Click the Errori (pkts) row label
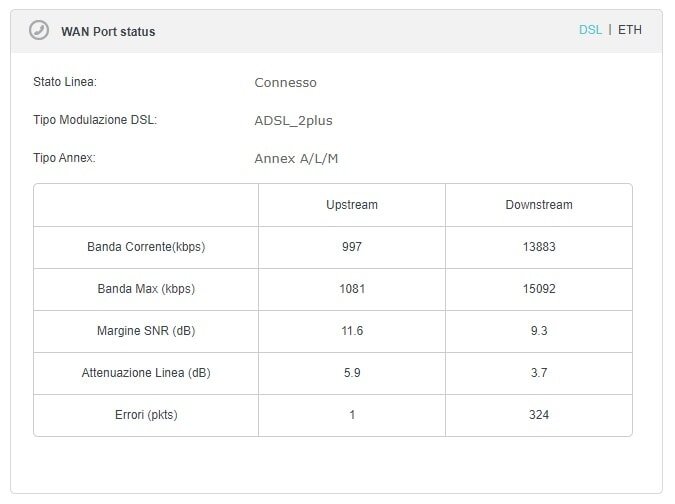The height and width of the screenshot is (504, 675). tap(146, 415)
